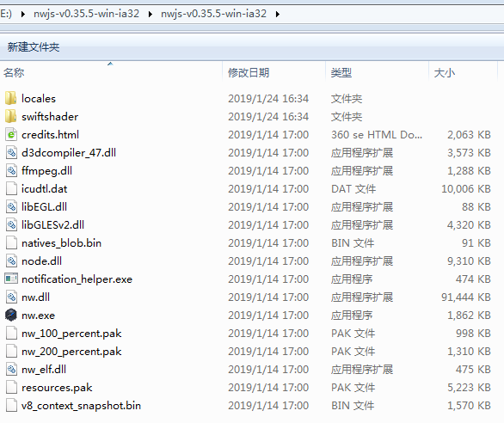Click the 88 KB size of libEGL.dll
This screenshot has width=504, height=423.
(x=476, y=206)
